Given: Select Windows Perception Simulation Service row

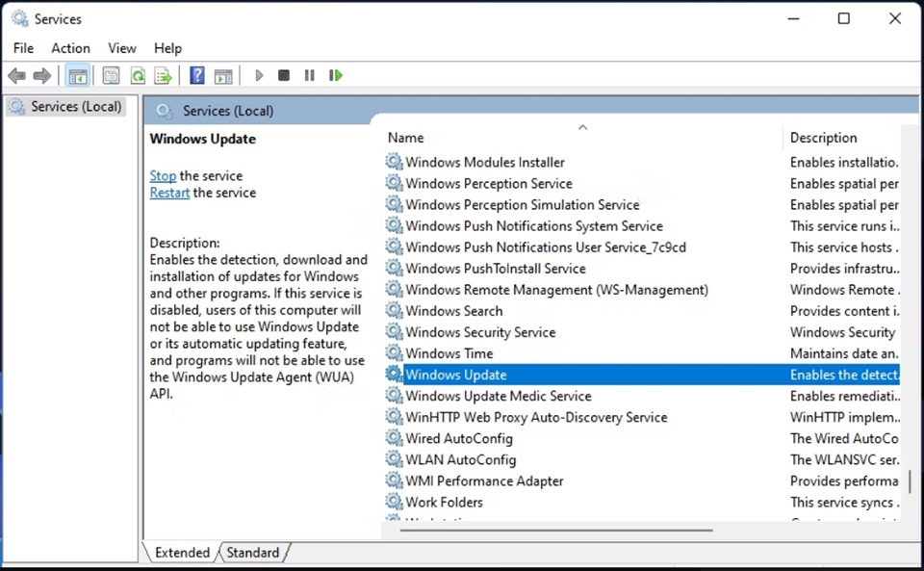Looking at the screenshot, I should 523,204.
